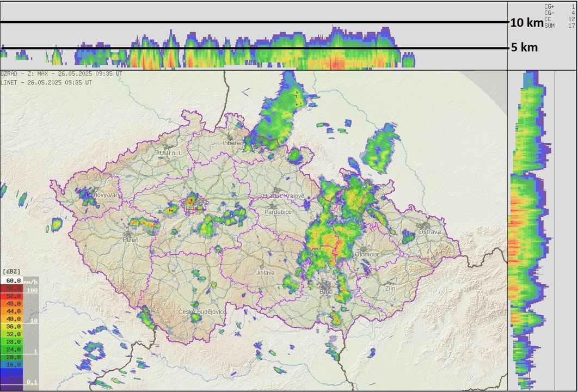Click the Olomouc city label
This screenshot has width=578, height=392.
(x=367, y=254)
